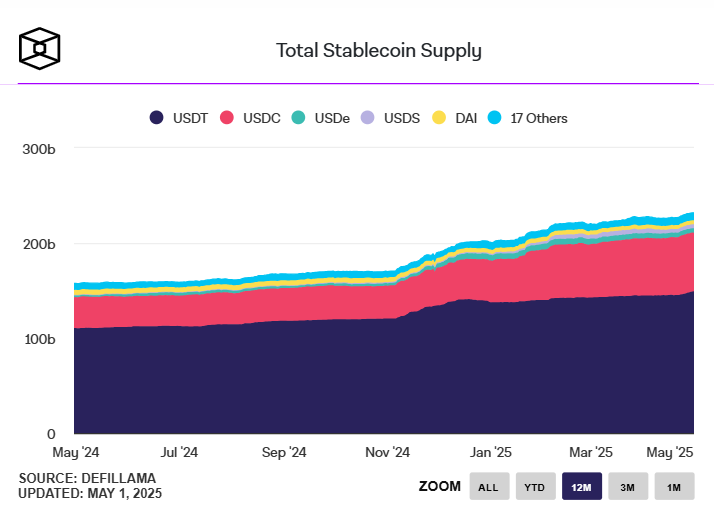Click the Total Stablecoin Supply title
This screenshot has width=714, height=509.
coord(378,50)
